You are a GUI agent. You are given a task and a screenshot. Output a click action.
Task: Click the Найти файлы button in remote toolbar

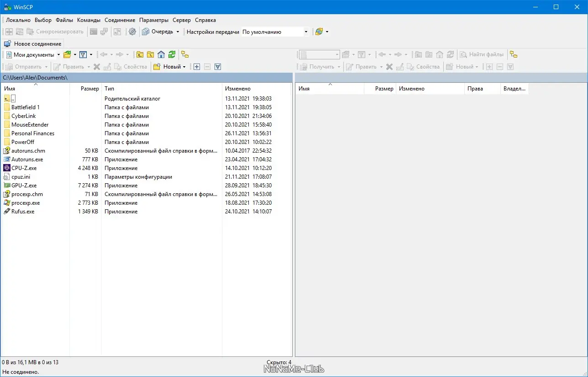click(482, 54)
